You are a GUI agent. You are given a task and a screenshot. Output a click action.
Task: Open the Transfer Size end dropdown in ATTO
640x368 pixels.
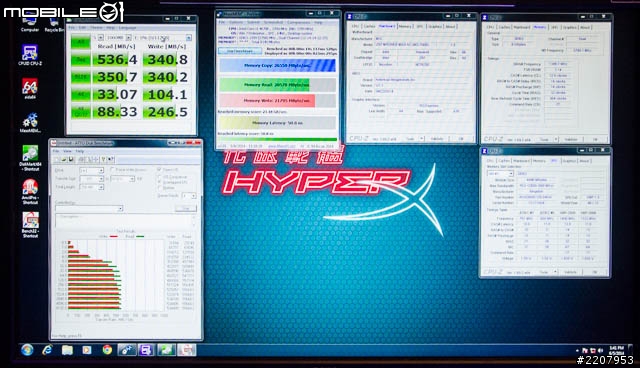click(122, 179)
